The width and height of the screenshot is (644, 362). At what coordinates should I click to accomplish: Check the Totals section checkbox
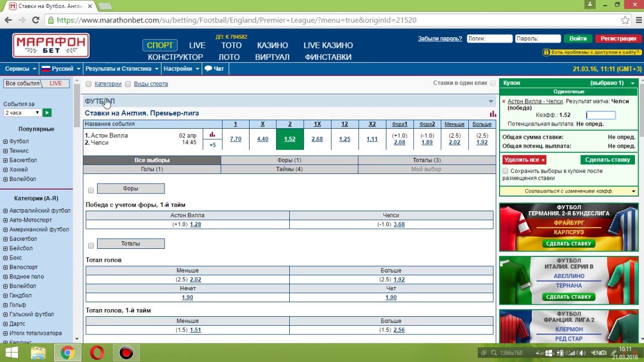click(x=91, y=245)
